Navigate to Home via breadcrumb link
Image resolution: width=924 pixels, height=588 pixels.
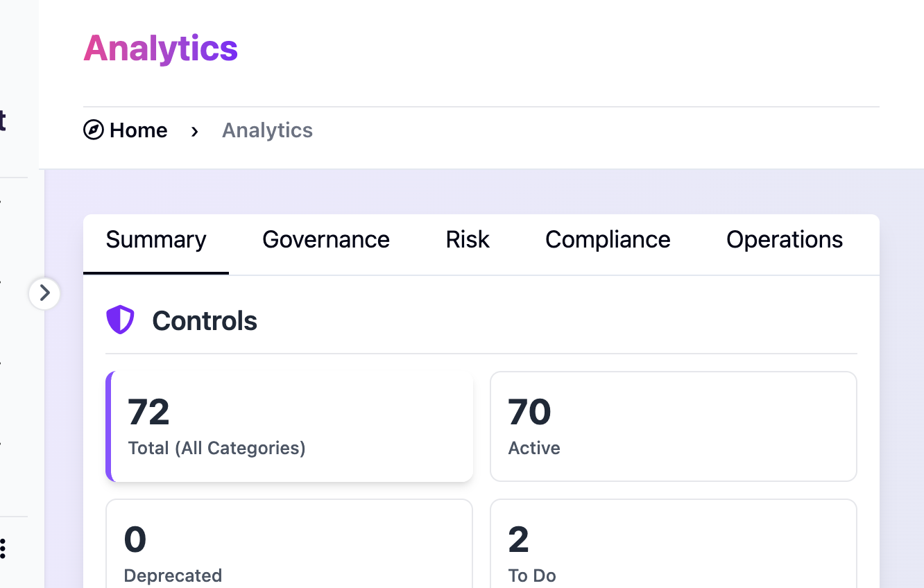[138, 130]
